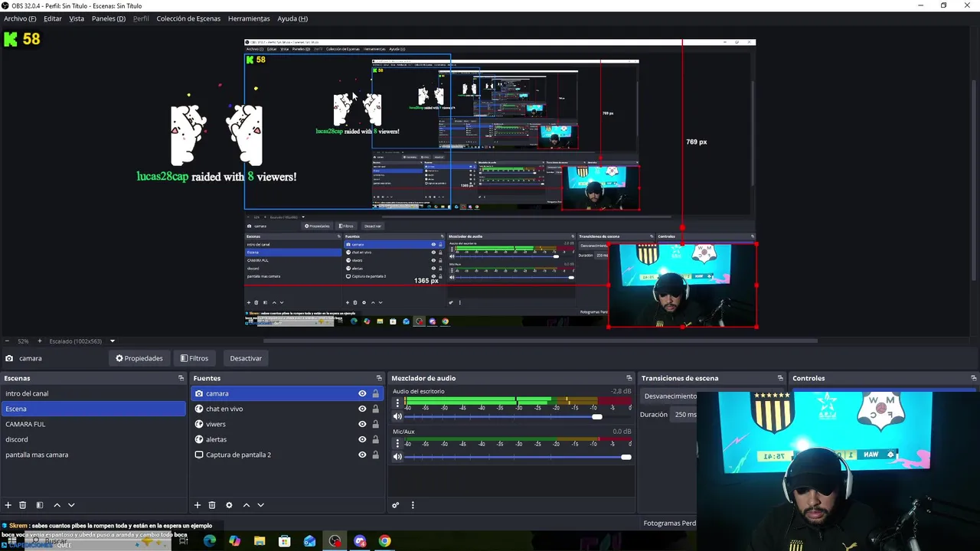Open Desvanecimiento transition dropdown
980x551 pixels.
coord(670,396)
